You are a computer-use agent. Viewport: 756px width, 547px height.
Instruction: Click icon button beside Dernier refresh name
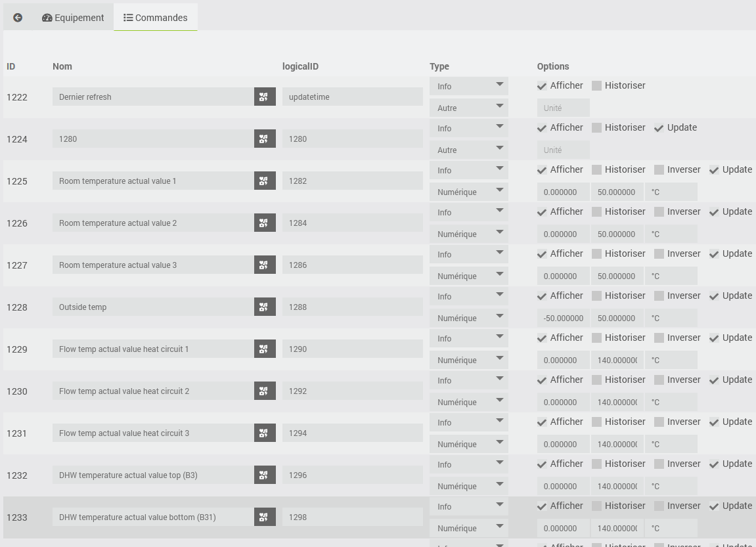(264, 97)
